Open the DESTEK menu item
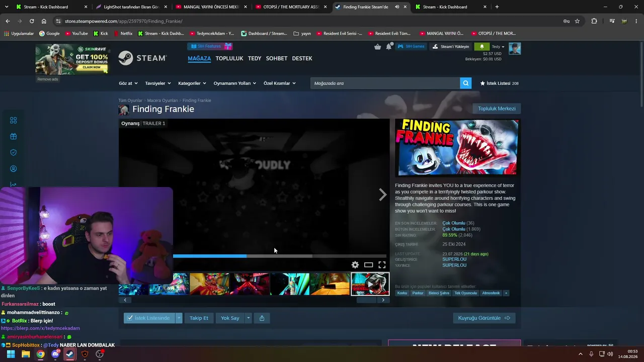The width and height of the screenshot is (644, 362). click(302, 58)
